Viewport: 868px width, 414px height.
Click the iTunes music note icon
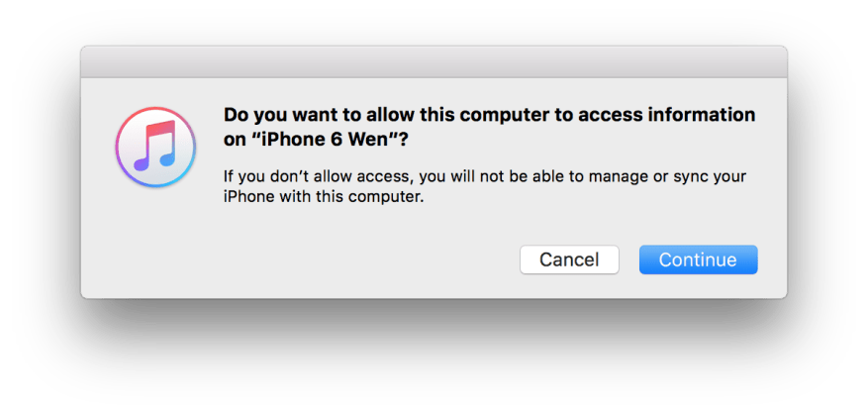152,149
